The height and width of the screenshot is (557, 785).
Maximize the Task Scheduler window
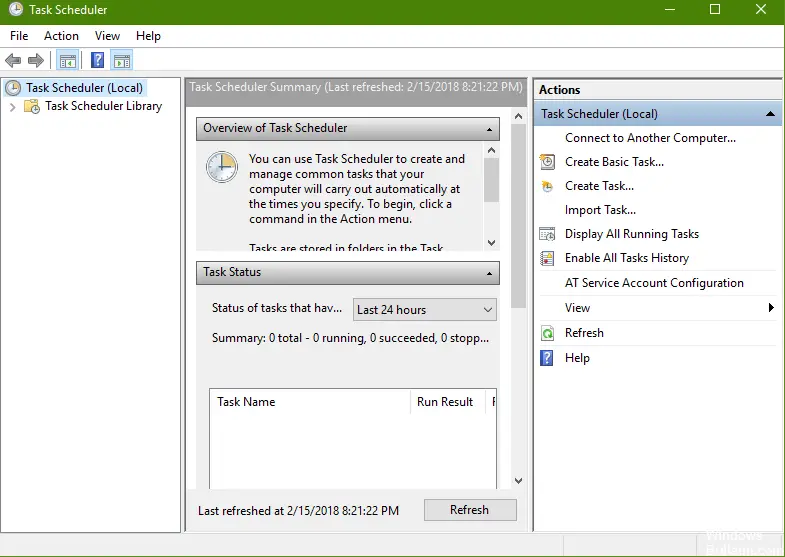(x=715, y=10)
